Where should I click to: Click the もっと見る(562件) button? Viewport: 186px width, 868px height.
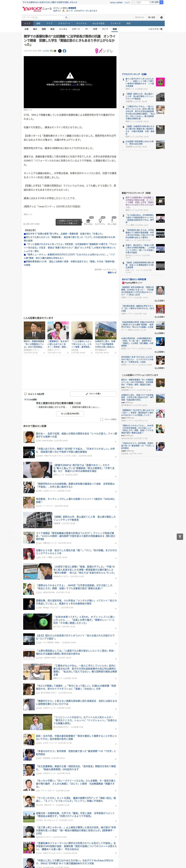point(70,413)
